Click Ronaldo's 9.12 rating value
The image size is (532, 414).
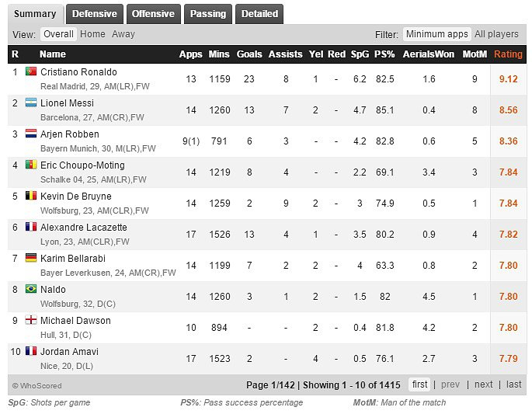(508, 79)
